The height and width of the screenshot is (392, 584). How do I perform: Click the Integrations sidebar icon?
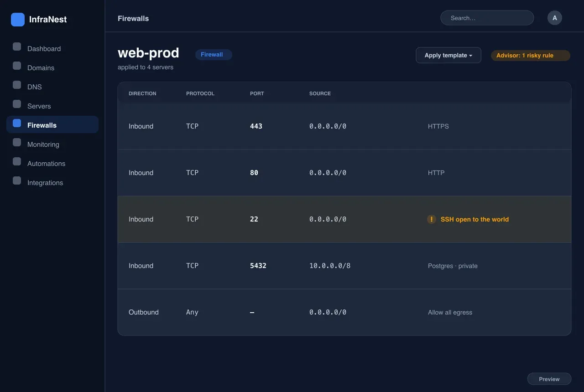(17, 181)
